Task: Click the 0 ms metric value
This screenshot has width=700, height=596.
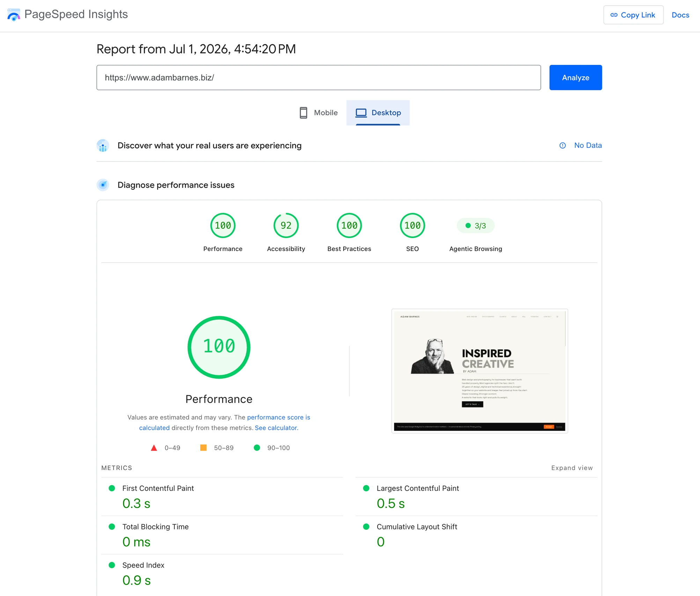Action: (136, 542)
